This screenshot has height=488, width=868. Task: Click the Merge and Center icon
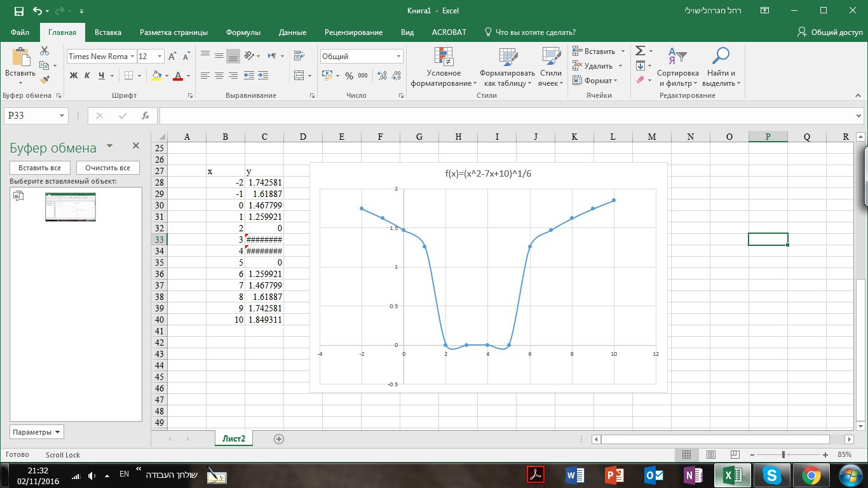(299, 76)
